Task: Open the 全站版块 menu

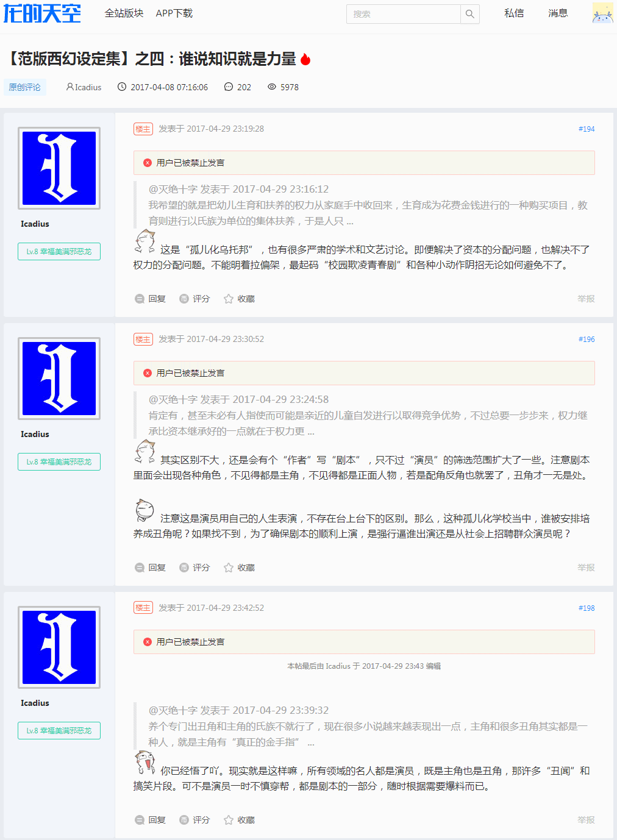Action: (124, 13)
